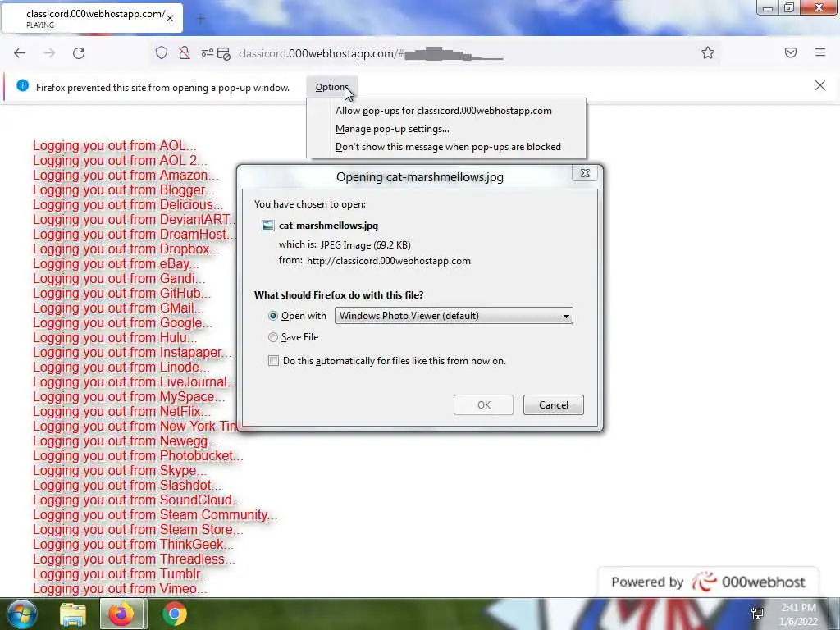Click the OK button in download dialog

484,405
